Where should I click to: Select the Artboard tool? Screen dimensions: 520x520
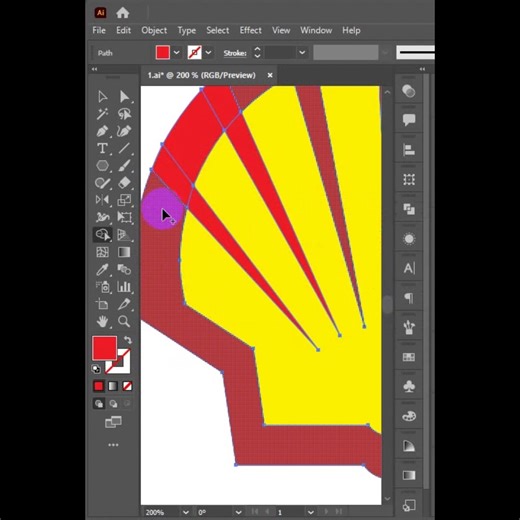tap(103, 304)
